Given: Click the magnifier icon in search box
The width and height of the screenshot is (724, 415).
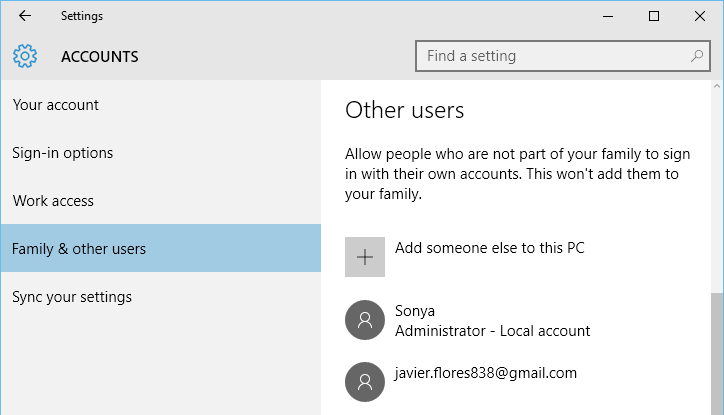Looking at the screenshot, I should (697, 56).
